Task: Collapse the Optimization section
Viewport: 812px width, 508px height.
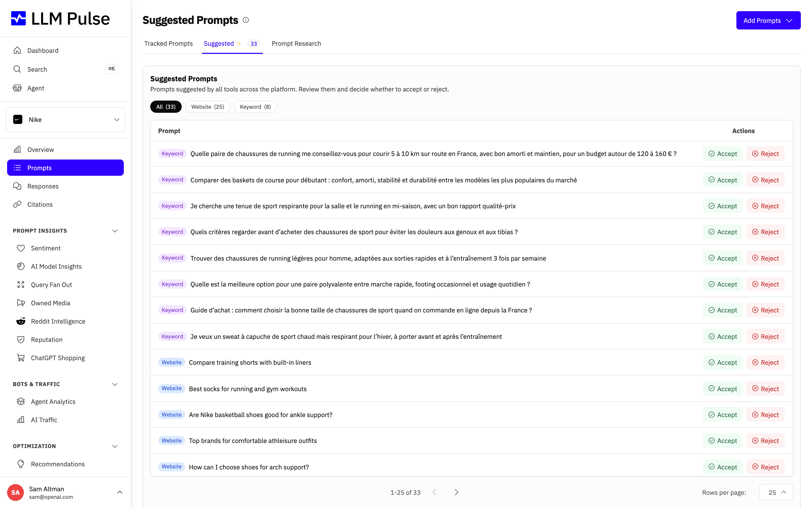Action: (115, 446)
